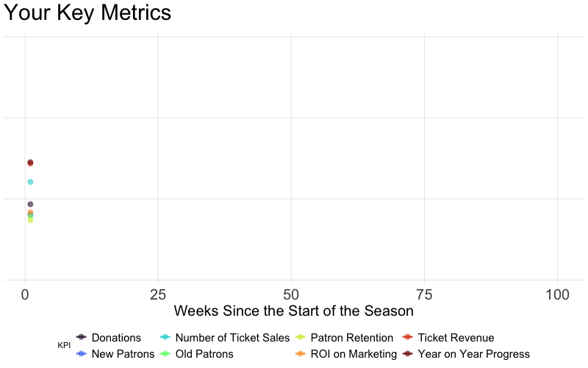The image size is (588, 368).
Task: Click the ROI on Marketing legend marker
Action: [x=301, y=354]
